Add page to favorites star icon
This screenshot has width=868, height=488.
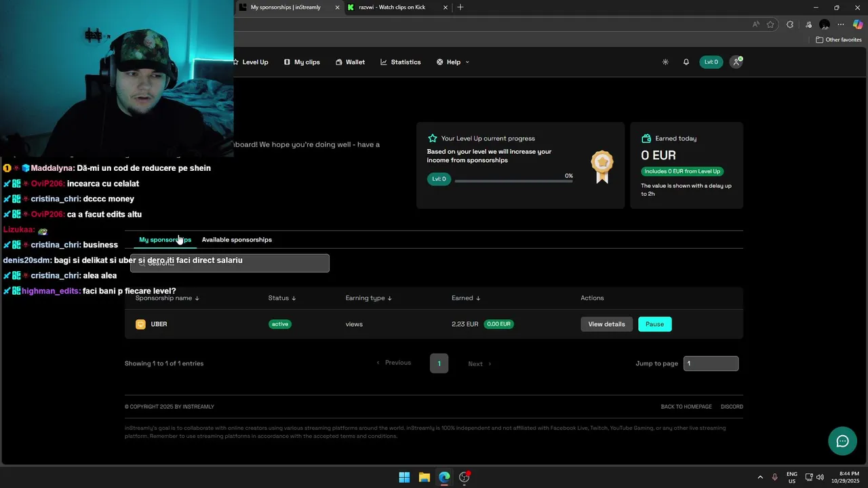[x=770, y=24]
